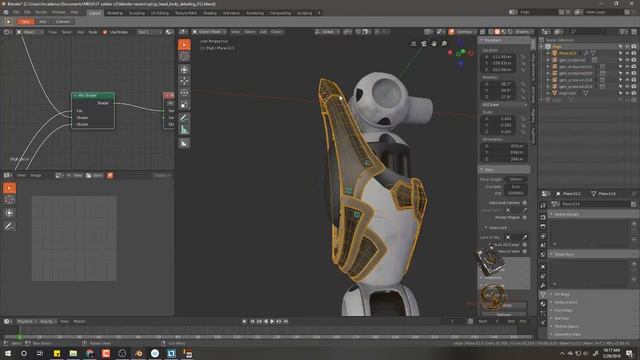This screenshot has height=360, width=640.
Task: Click the Windows Start button
Action: coord(7,353)
